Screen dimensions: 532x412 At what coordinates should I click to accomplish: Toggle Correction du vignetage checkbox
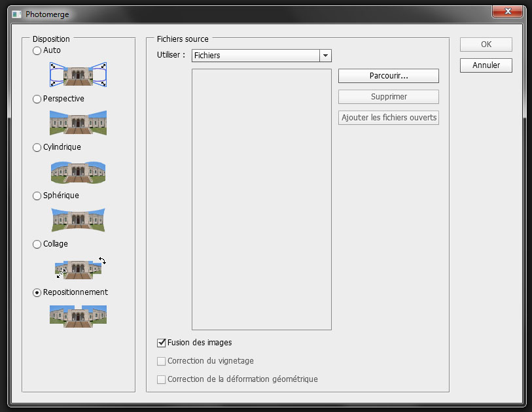(161, 361)
